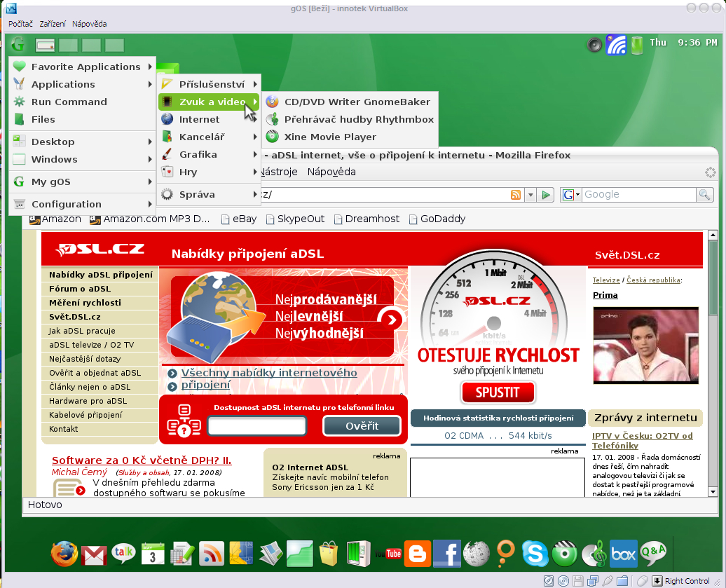Click the battery indicator in panel
This screenshot has height=588, width=726.
click(x=637, y=45)
